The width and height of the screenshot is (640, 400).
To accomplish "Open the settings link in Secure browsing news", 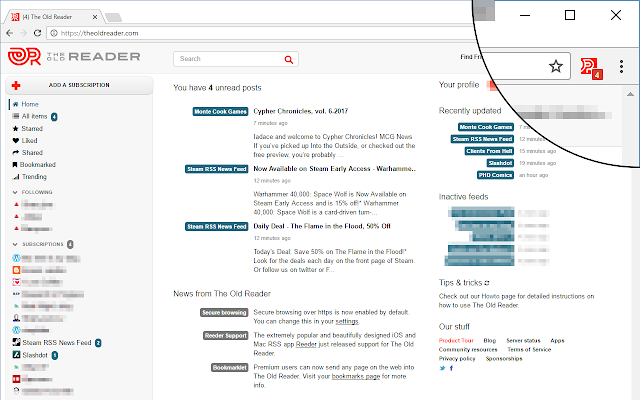I will pos(347,321).
